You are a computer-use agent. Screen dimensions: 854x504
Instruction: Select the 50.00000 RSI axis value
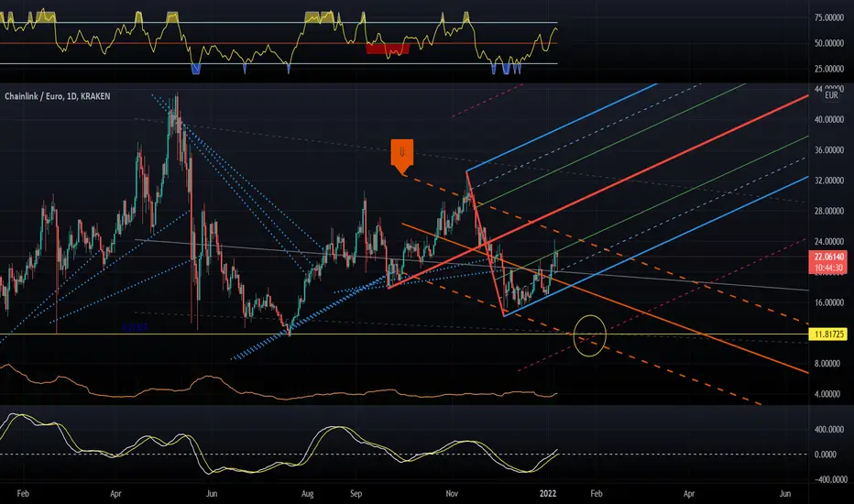tap(829, 43)
